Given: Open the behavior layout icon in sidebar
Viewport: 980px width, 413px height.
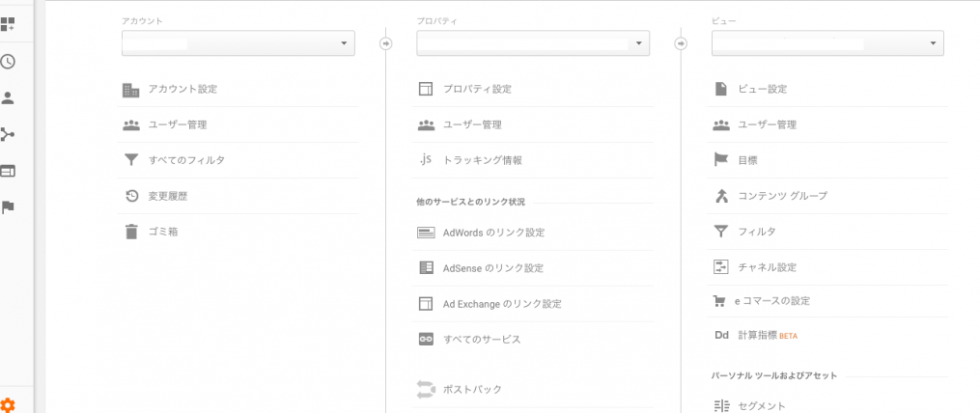Looking at the screenshot, I should coord(8,171).
